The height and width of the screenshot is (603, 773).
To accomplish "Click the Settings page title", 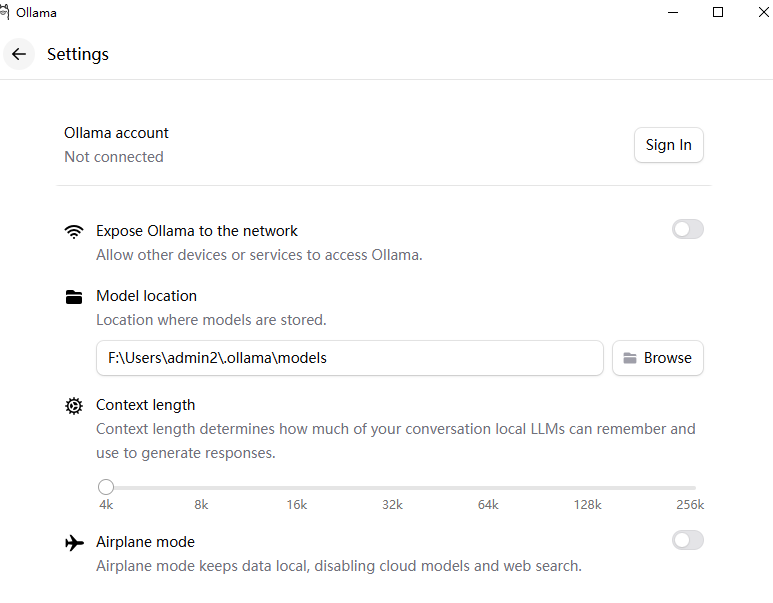I will (78, 54).
